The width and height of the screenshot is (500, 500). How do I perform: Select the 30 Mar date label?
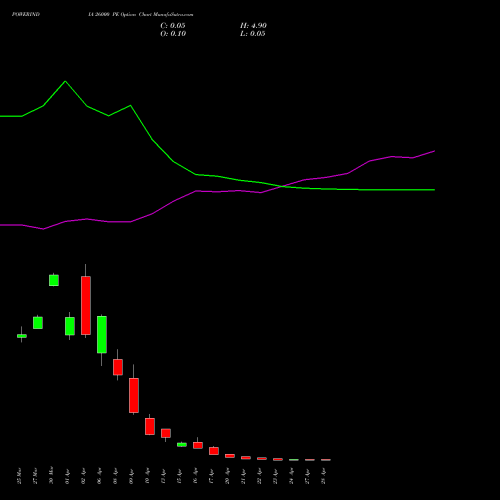(51, 476)
